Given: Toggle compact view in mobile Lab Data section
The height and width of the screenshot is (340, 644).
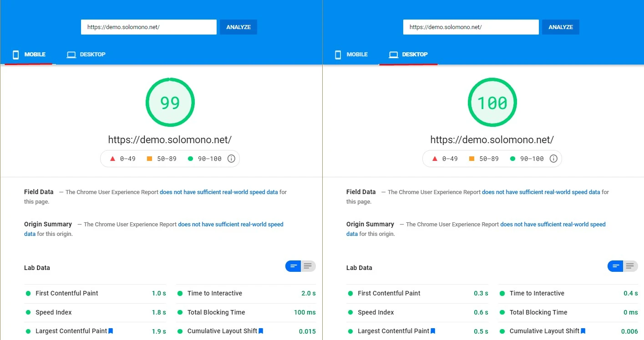Looking at the screenshot, I should click(x=294, y=266).
